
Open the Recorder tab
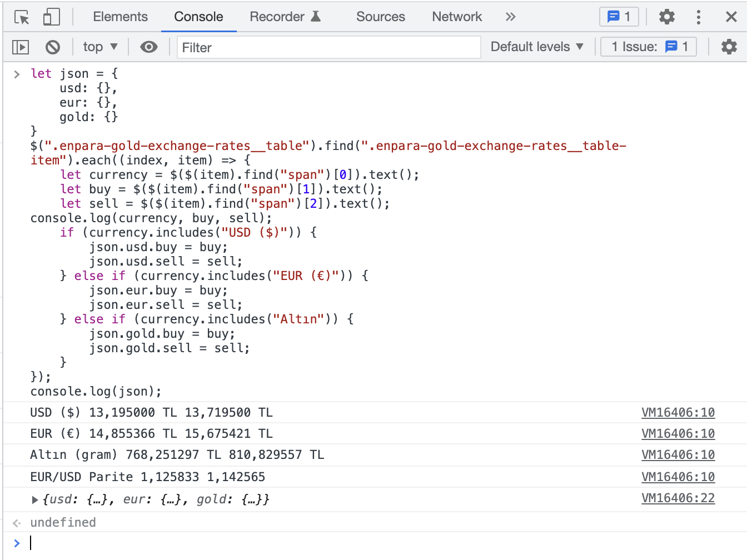pos(285,17)
